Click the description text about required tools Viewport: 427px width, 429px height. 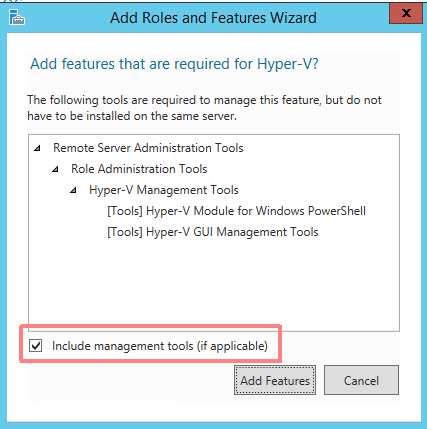click(x=204, y=108)
